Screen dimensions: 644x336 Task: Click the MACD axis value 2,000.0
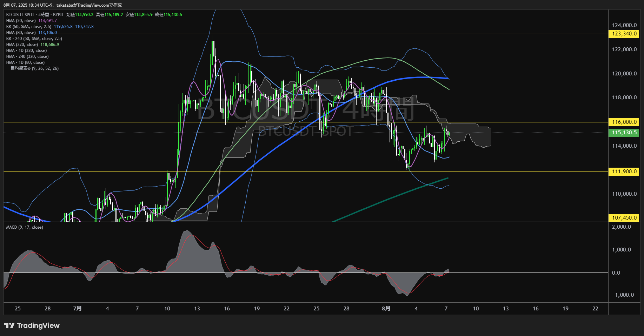point(622,227)
